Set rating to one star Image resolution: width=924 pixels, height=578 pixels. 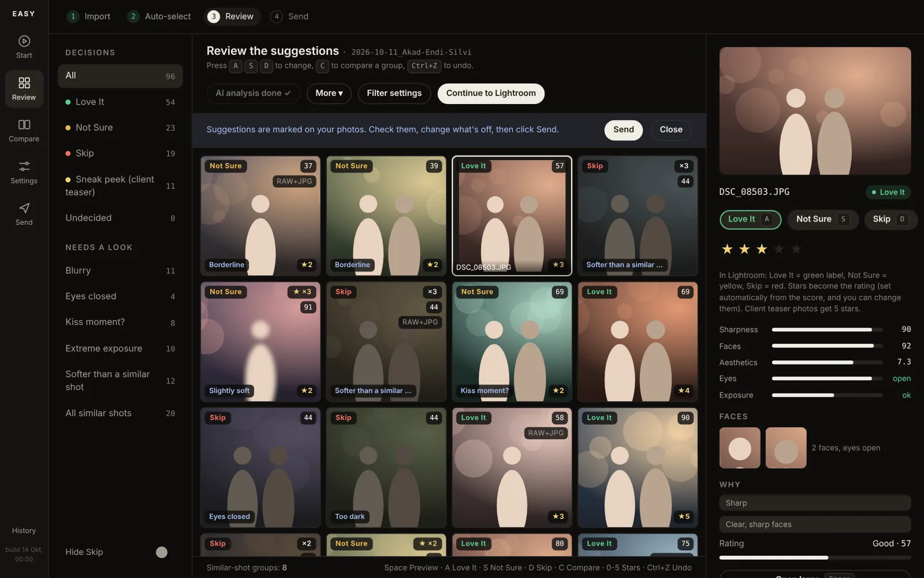727,249
